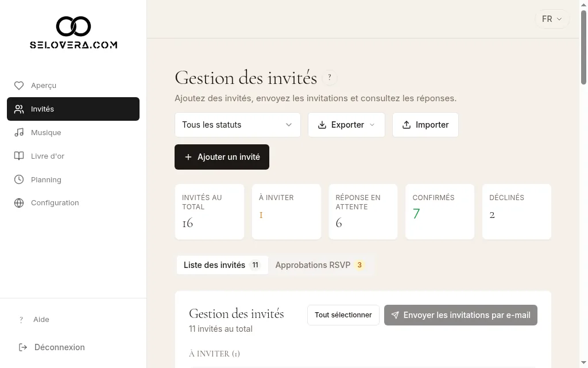
Task: Open the Tous les statuts filter dropdown
Action: point(237,125)
